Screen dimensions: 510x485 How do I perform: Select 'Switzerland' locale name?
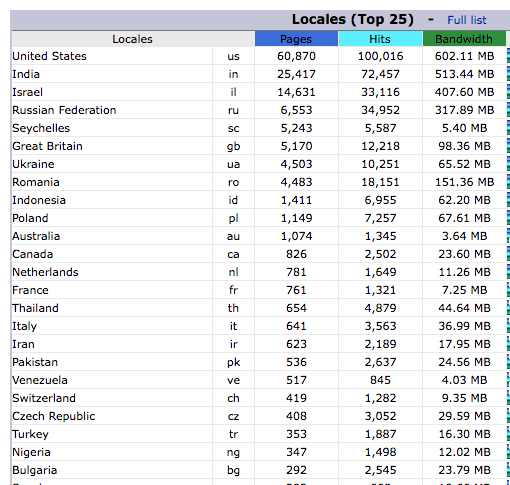pyautogui.click(x=44, y=398)
